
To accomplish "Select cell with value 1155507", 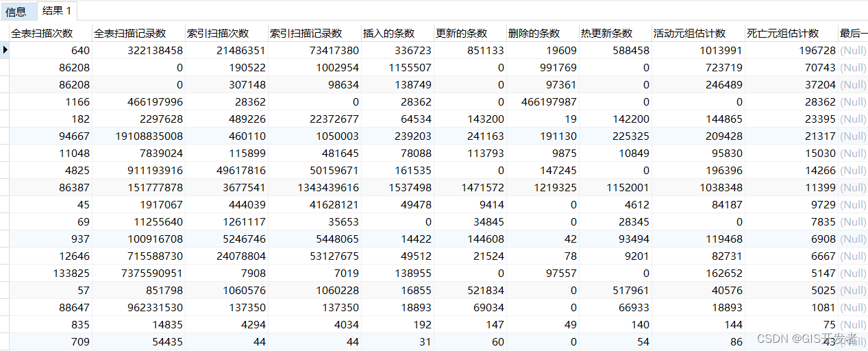I will [x=397, y=68].
